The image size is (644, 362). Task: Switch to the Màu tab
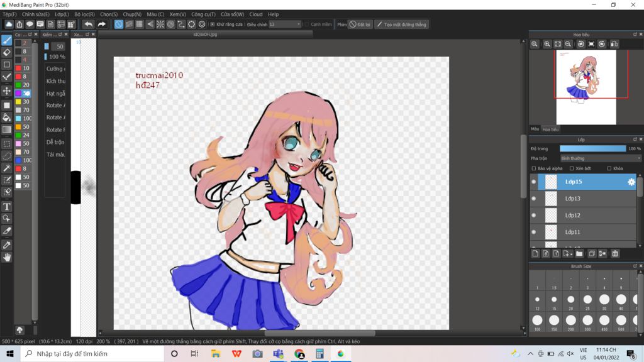[x=535, y=129]
